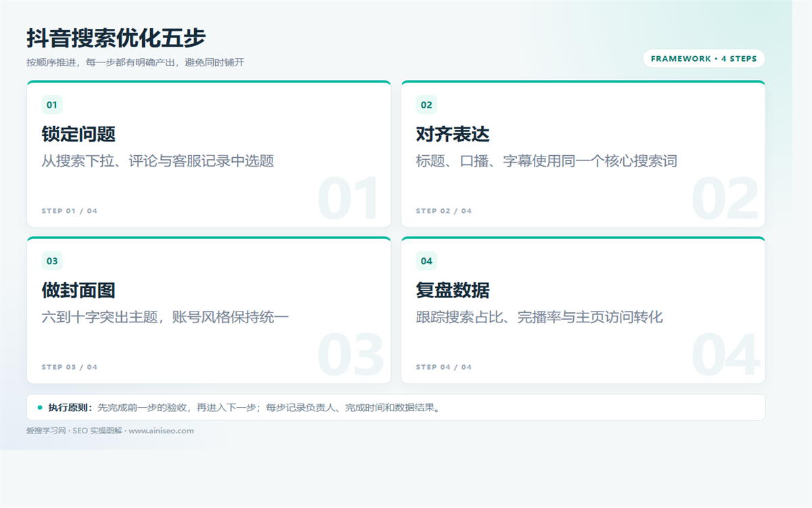Click the 04 number badge
This screenshot has width=812, height=508.
coord(426,261)
